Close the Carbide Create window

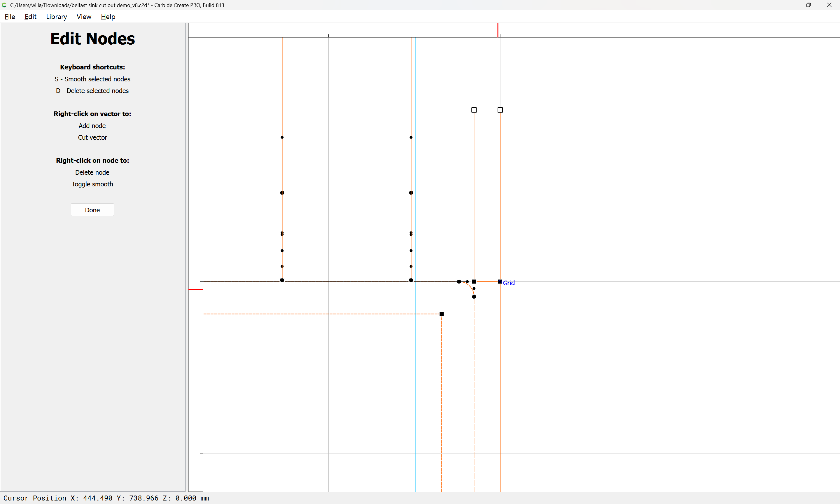pos(829,5)
